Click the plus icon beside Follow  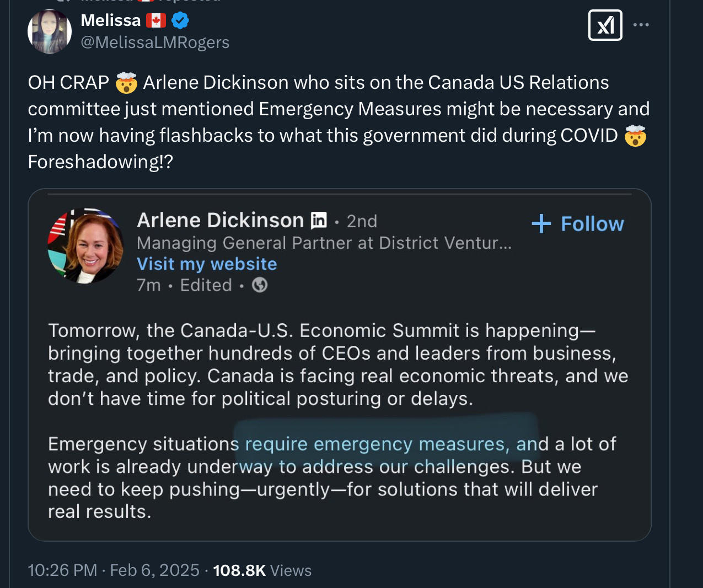point(541,223)
